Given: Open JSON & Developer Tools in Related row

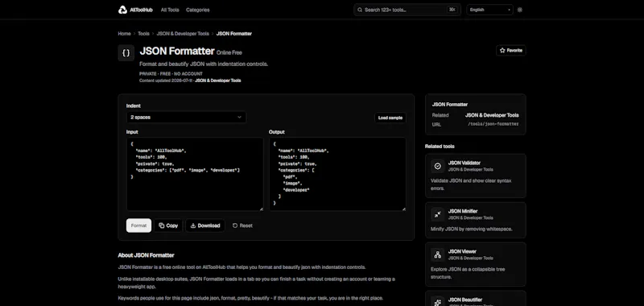Looking at the screenshot, I should pos(492,115).
